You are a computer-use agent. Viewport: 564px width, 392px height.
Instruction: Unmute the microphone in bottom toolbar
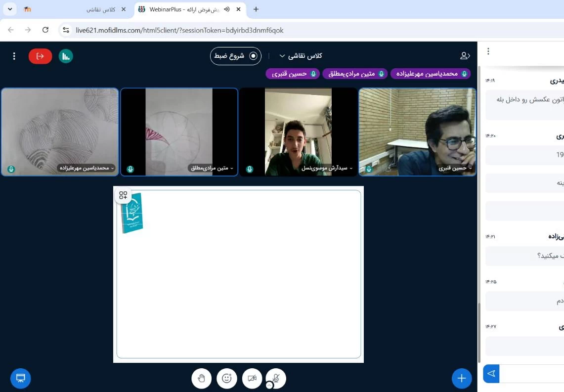click(x=276, y=378)
